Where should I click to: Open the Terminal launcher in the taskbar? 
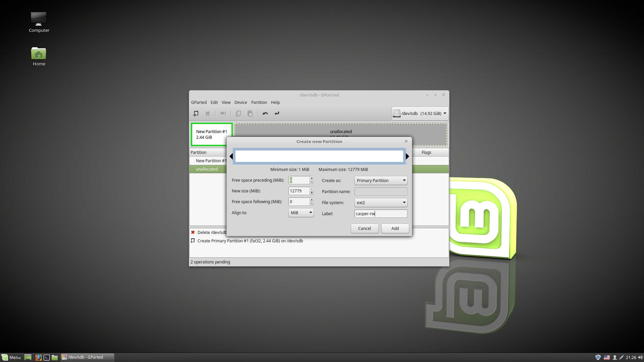(x=47, y=357)
